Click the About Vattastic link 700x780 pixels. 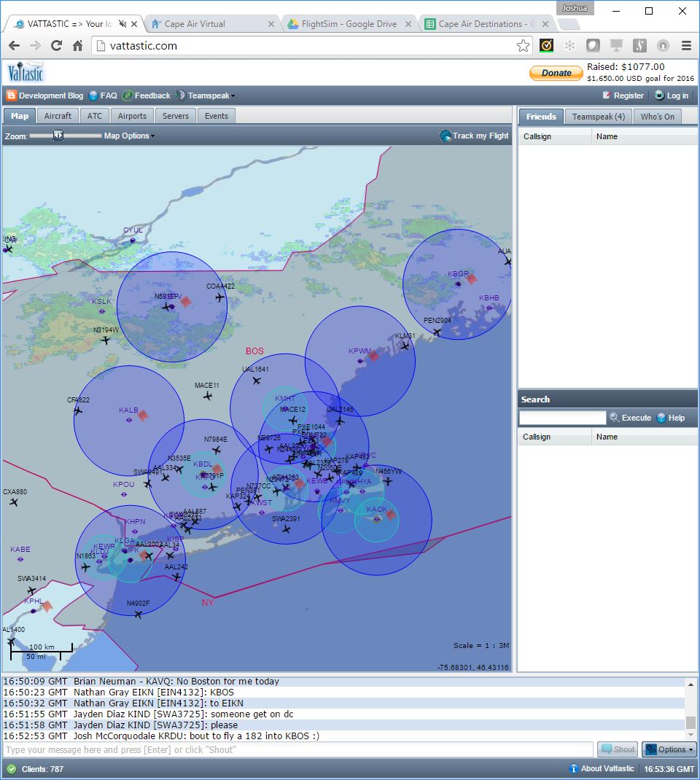607,768
